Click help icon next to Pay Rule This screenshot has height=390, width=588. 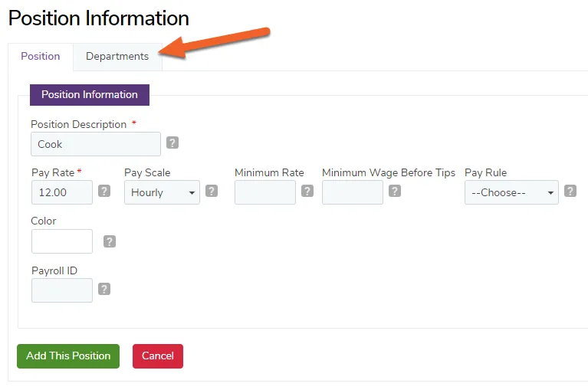[570, 191]
